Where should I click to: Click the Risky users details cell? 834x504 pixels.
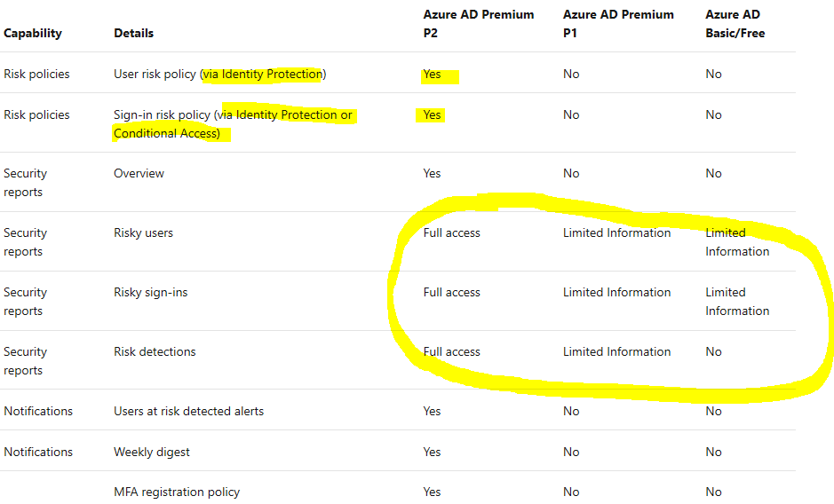[x=143, y=233]
